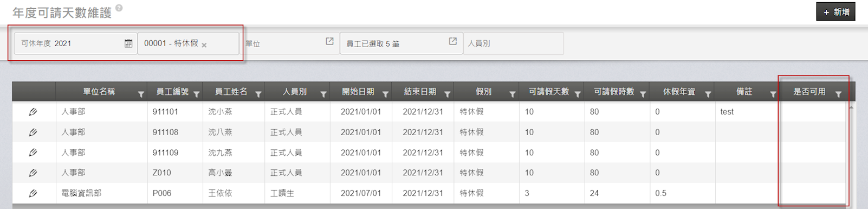This screenshot has width=868, height=209.
Task: Click the edit pencil for 沈八燕 row
Action: (33, 132)
